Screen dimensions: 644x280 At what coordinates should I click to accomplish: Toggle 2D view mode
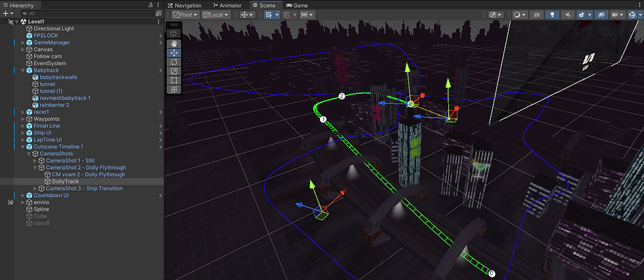pos(536,14)
